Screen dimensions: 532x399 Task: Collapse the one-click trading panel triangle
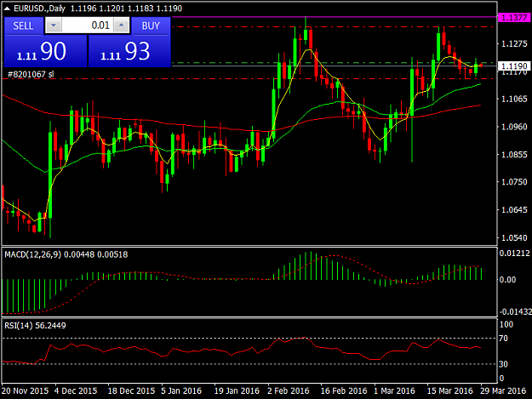point(7,9)
